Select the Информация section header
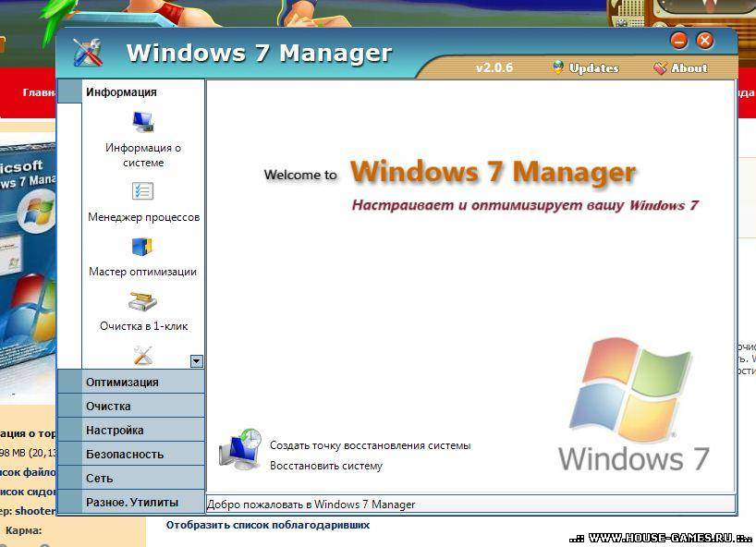The width and height of the screenshot is (756, 547). (131, 91)
